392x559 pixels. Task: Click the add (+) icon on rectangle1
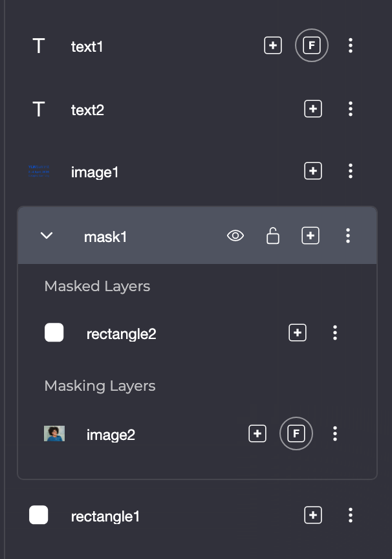(x=313, y=515)
